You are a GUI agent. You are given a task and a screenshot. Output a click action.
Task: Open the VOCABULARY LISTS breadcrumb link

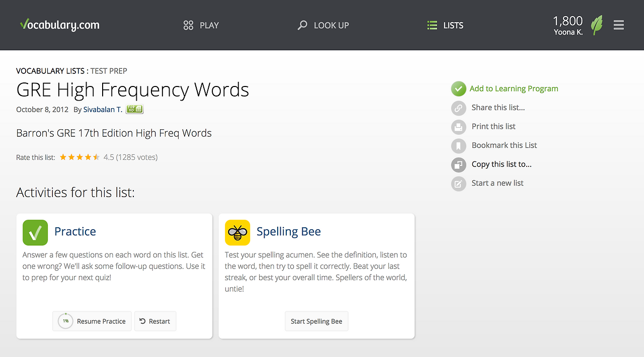pyautogui.click(x=50, y=71)
